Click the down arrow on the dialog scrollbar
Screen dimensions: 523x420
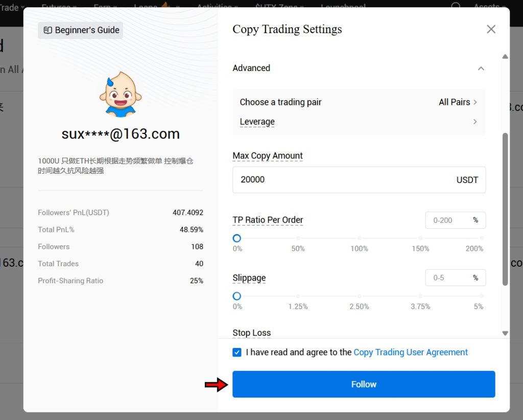(505, 333)
